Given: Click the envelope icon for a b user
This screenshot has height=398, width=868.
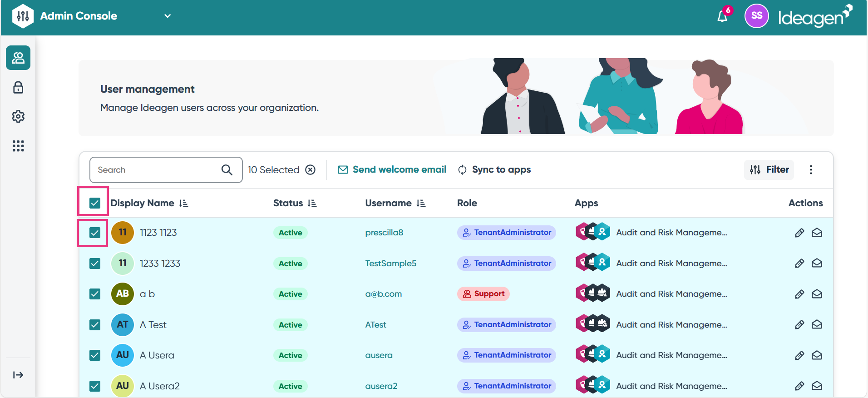Looking at the screenshot, I should click(x=817, y=294).
